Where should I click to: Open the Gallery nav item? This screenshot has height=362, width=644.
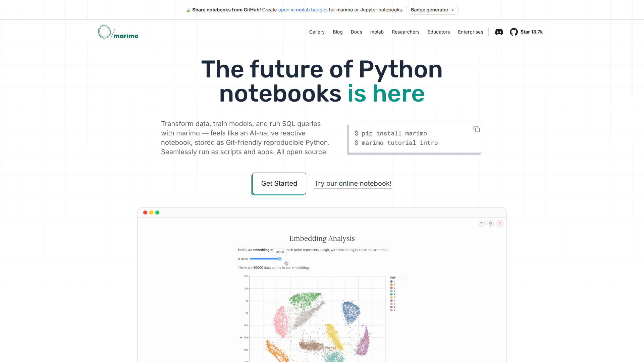coord(317,32)
